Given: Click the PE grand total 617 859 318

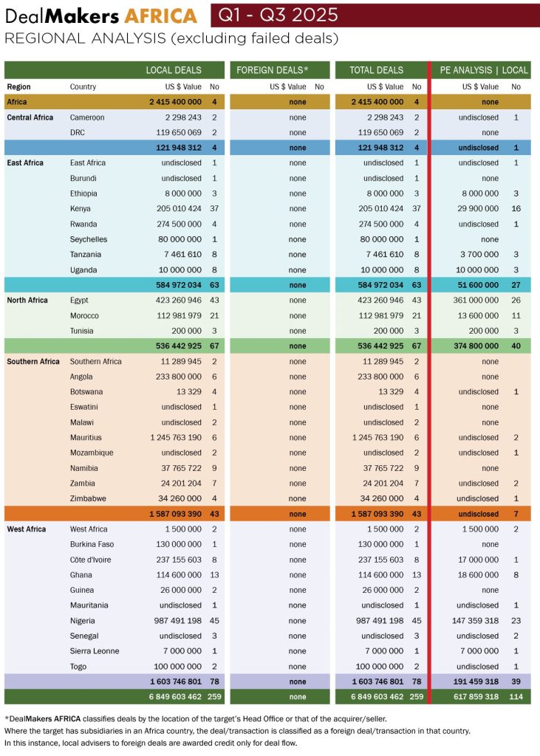Looking at the screenshot, I should click(475, 696).
